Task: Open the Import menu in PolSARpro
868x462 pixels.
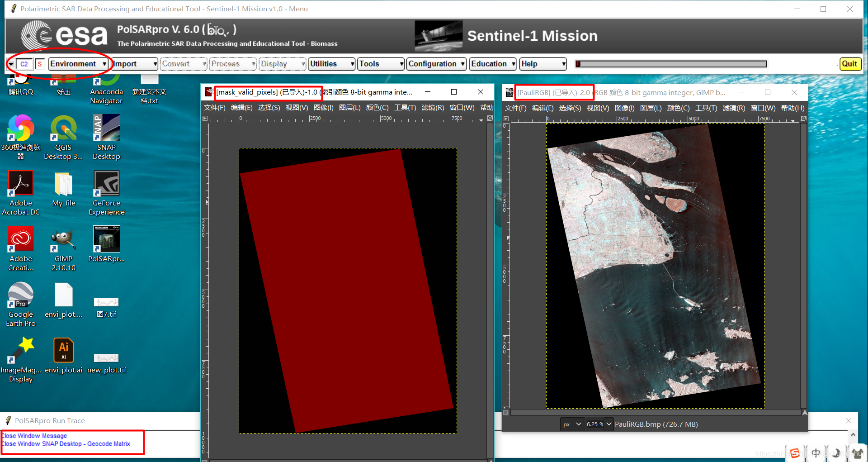Action: (x=134, y=64)
